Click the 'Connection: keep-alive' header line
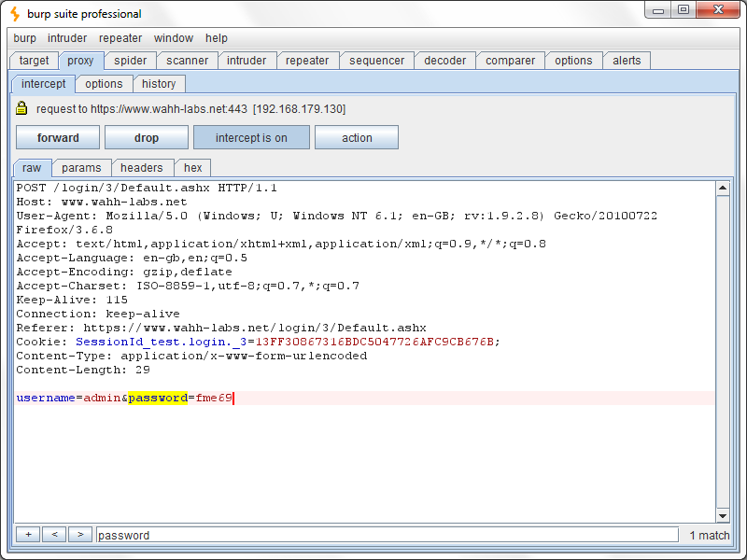747x560 pixels. (x=98, y=315)
